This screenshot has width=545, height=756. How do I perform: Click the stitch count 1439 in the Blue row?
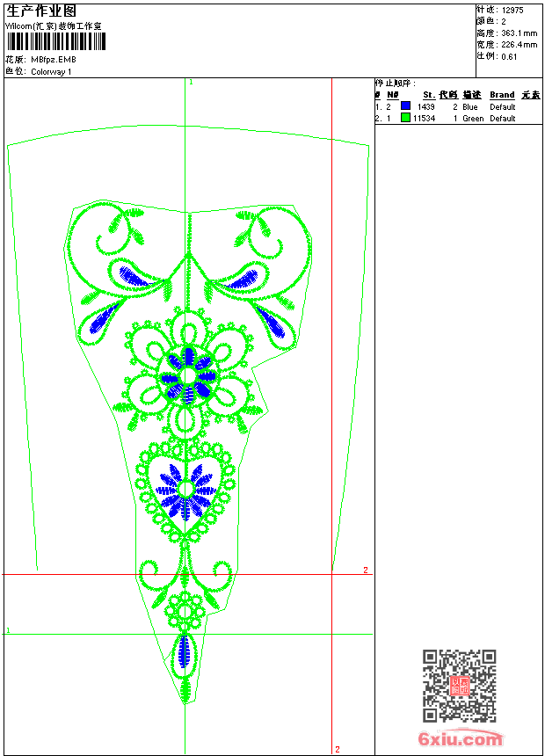(x=426, y=107)
